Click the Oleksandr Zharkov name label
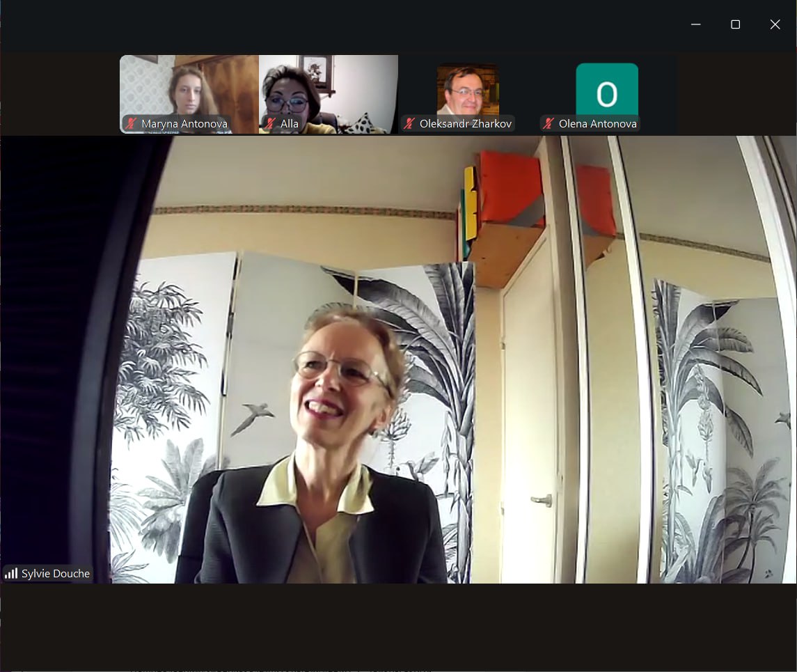The width and height of the screenshot is (797, 672). pos(466,124)
